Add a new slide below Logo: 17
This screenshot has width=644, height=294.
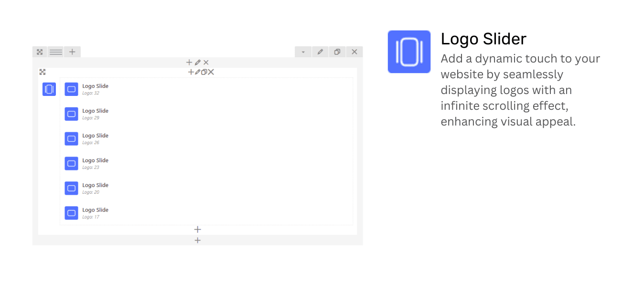tap(197, 230)
